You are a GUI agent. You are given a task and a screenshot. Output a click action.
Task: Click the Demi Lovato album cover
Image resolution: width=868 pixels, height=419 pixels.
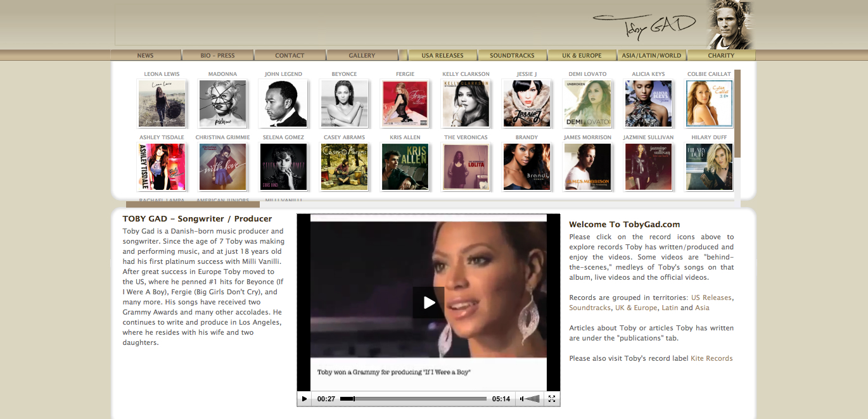point(588,104)
